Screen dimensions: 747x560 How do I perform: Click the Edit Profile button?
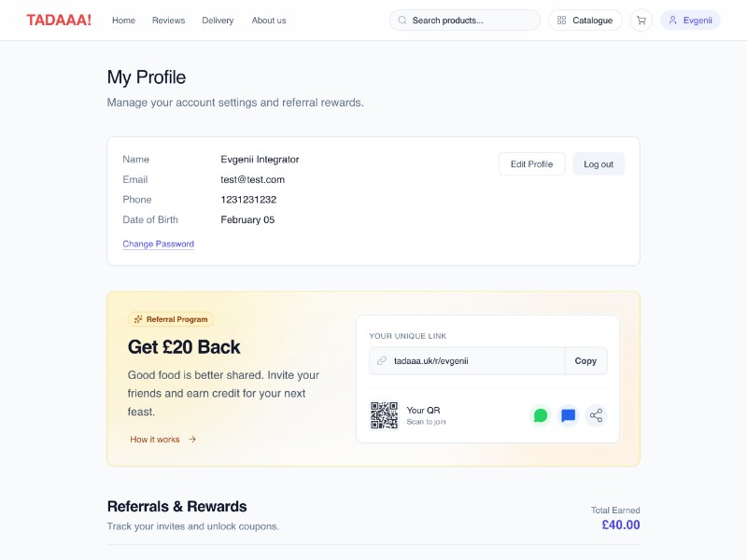(x=531, y=164)
